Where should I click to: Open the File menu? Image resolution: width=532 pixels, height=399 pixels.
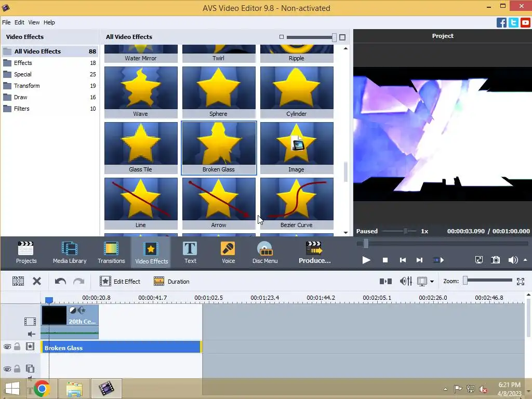(x=6, y=22)
